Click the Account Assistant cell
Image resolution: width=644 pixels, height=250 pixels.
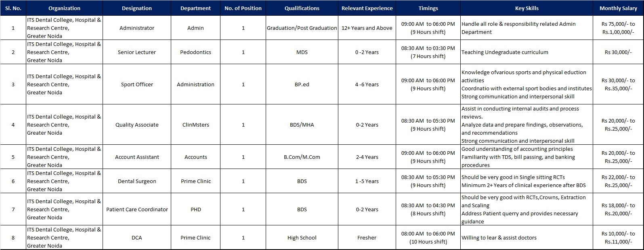coord(137,157)
